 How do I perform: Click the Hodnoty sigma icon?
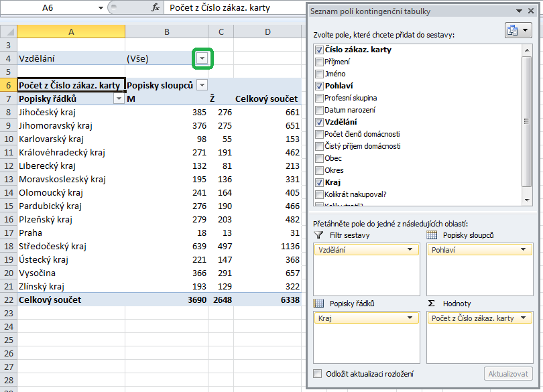coord(432,304)
